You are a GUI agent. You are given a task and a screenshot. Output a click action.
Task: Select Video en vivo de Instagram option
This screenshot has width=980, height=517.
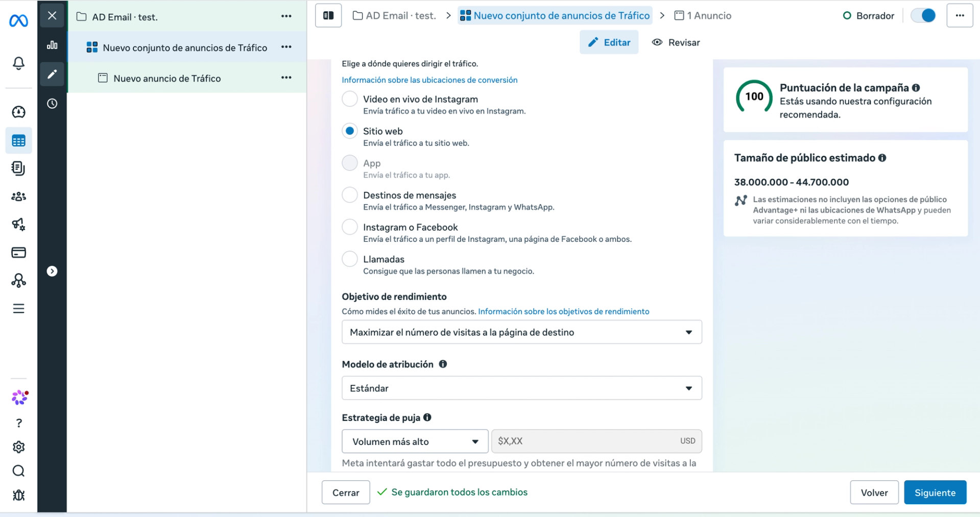[349, 99]
